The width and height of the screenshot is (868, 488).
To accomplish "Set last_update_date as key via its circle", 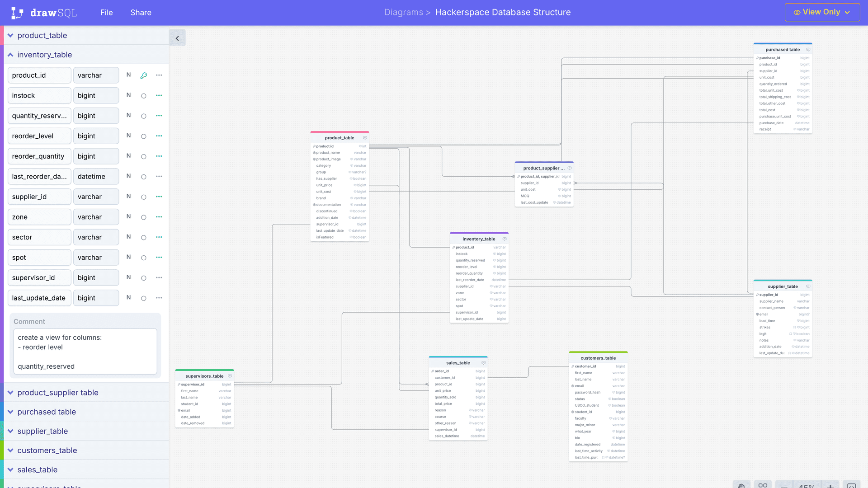I will tap(144, 298).
